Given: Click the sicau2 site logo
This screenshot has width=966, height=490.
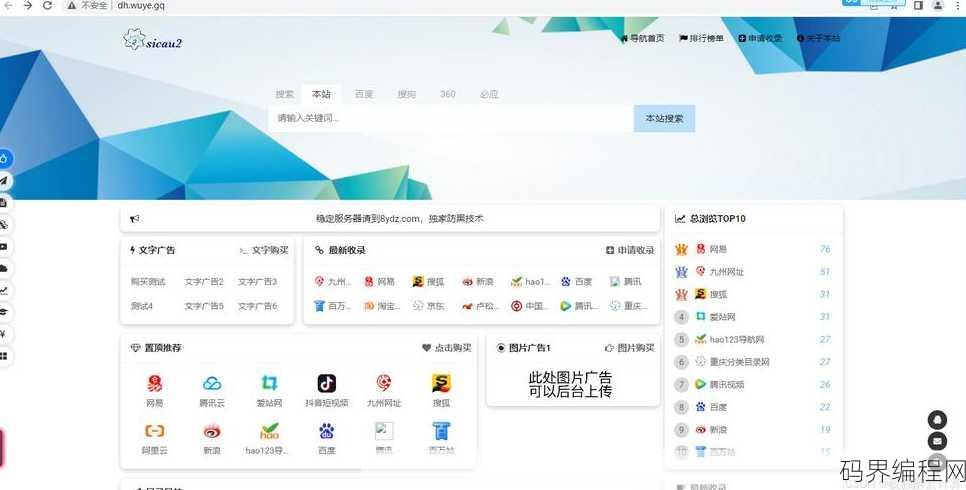Looking at the screenshot, I should [152, 41].
